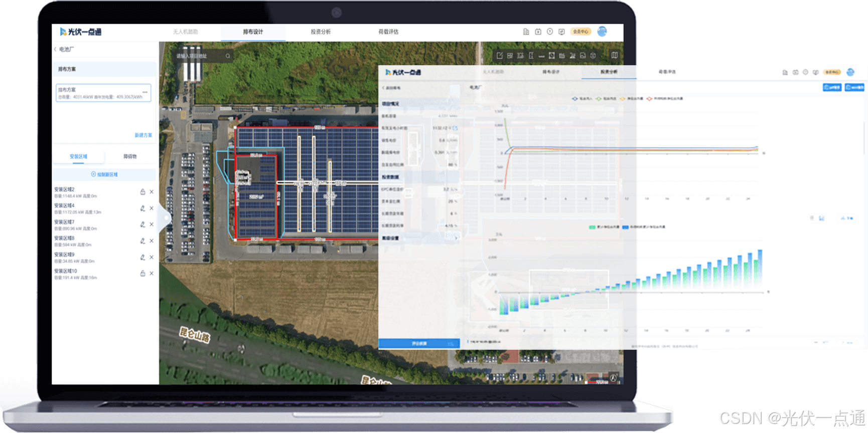The height and width of the screenshot is (433, 868).
Task: Select the 安装区域 tab
Action: pos(78,156)
